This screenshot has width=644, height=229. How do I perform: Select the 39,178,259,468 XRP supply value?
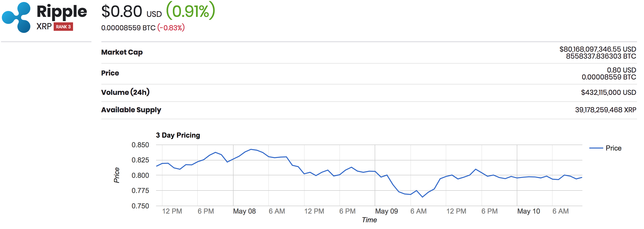point(605,110)
